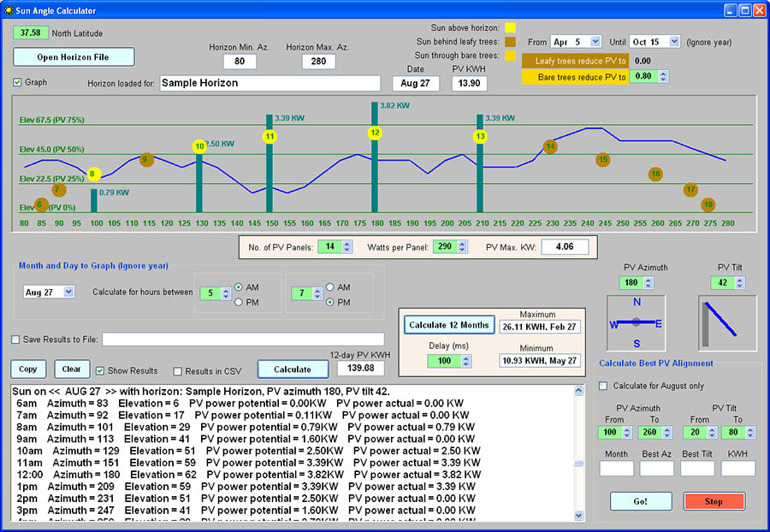Click the Save Results to File path field

243,339
